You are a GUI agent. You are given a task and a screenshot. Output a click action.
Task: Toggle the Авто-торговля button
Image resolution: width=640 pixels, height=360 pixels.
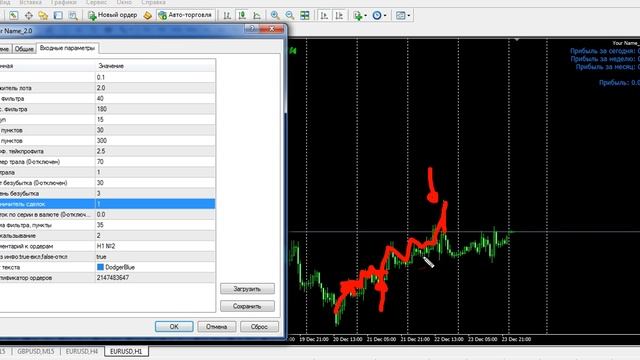185,15
